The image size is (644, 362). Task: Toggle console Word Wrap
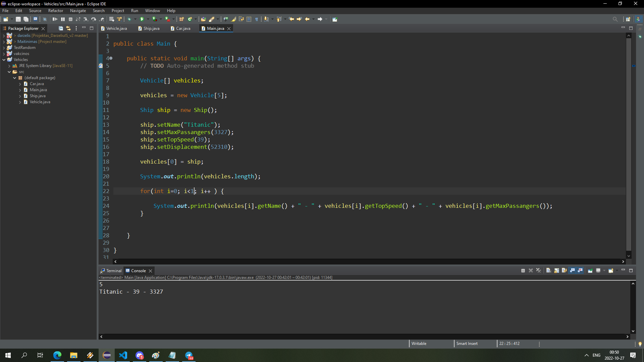pos(564,270)
